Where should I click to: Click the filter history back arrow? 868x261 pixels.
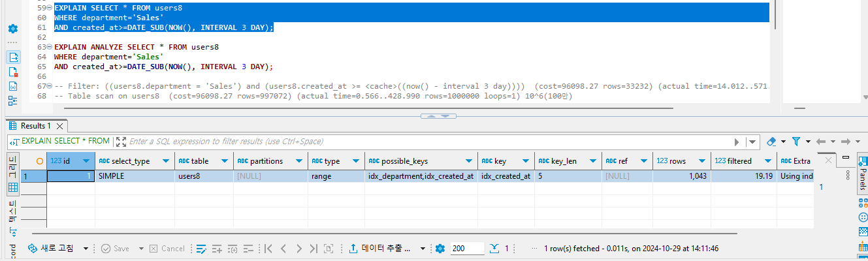coord(820,141)
